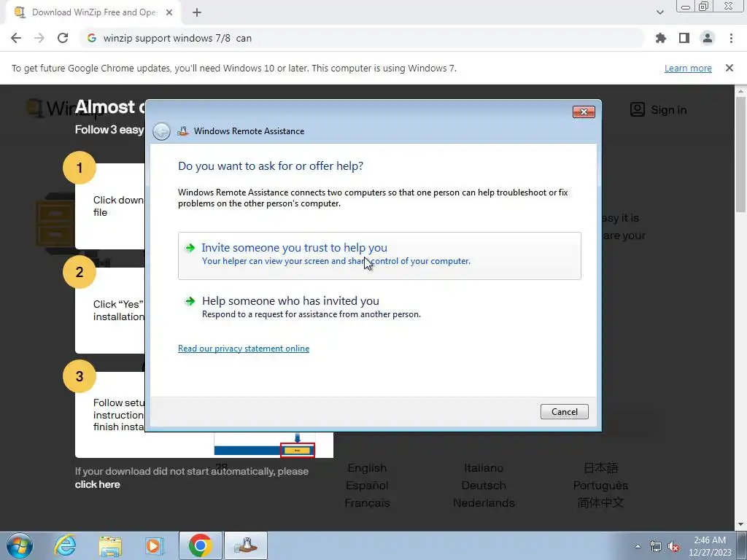Open Chrome three-dot menu
747x560 pixels.
(x=731, y=38)
